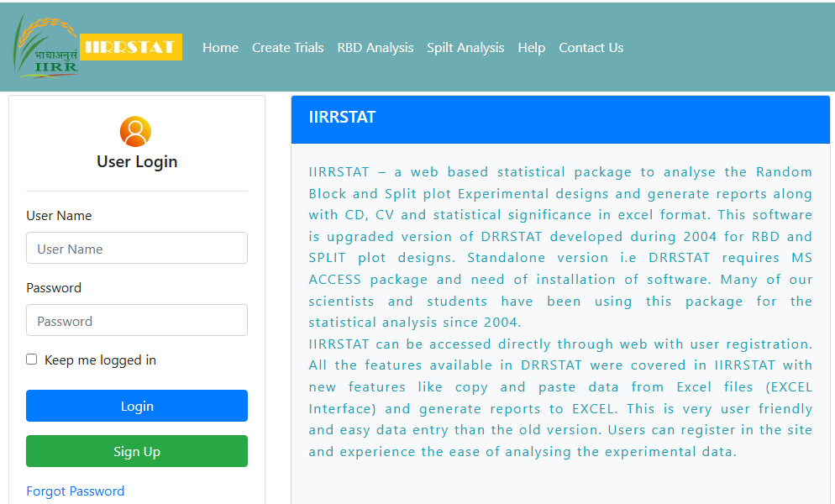Screen dimensions: 835x504
Task: Navigate to Contact Us
Action: click(591, 48)
